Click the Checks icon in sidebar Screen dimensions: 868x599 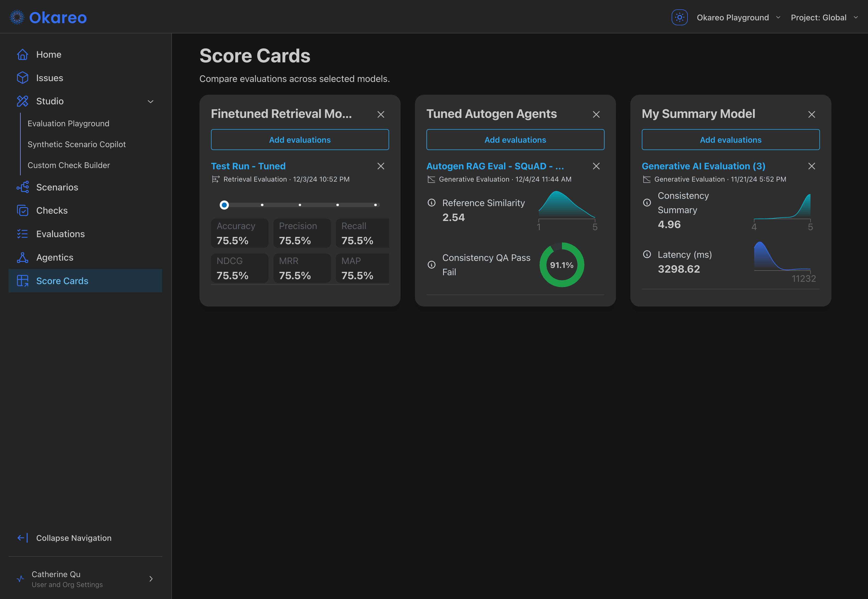point(22,211)
